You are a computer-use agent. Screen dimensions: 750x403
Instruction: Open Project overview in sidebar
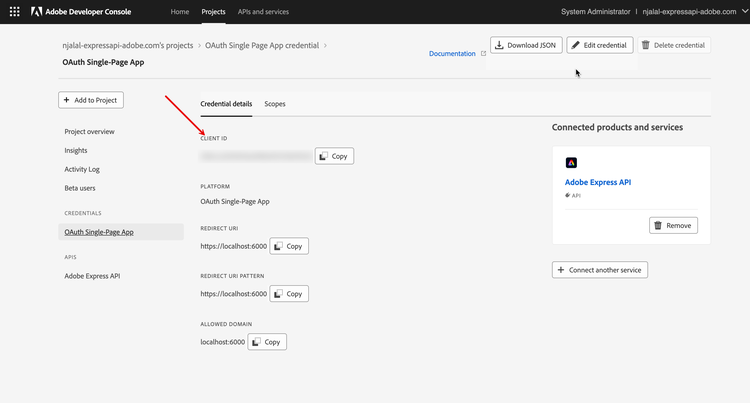89,131
